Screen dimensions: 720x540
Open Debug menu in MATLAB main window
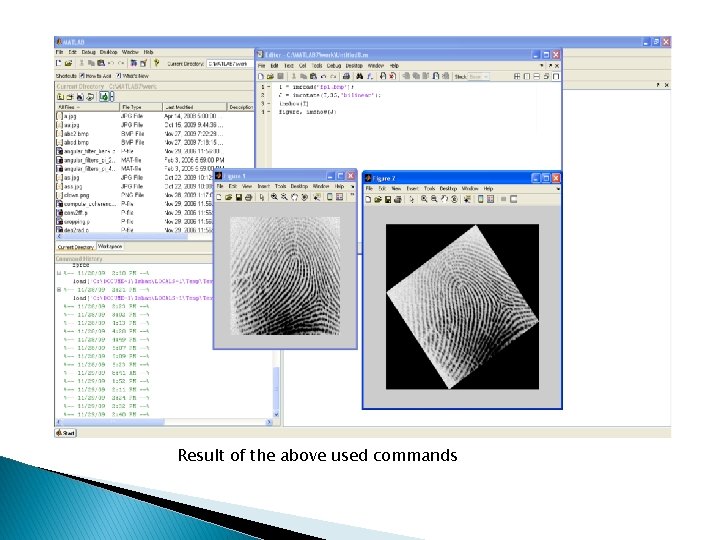89,52
